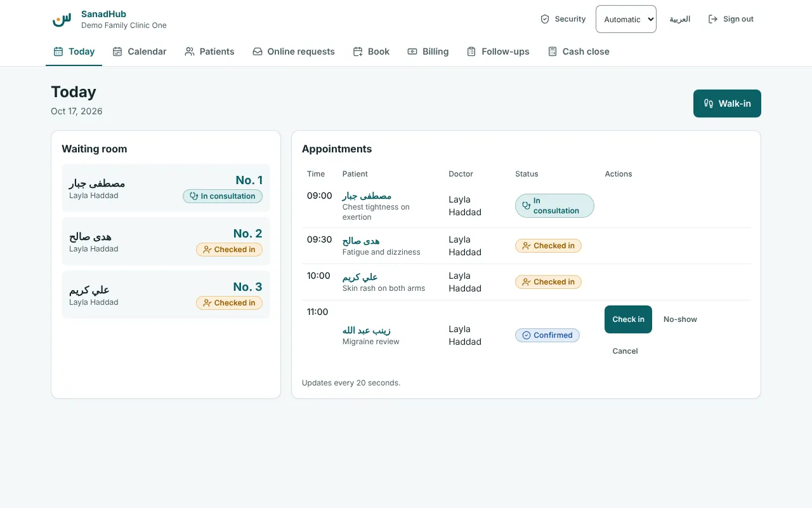Click the Sign out link
Screen dimensions: 812x508
pos(731,19)
